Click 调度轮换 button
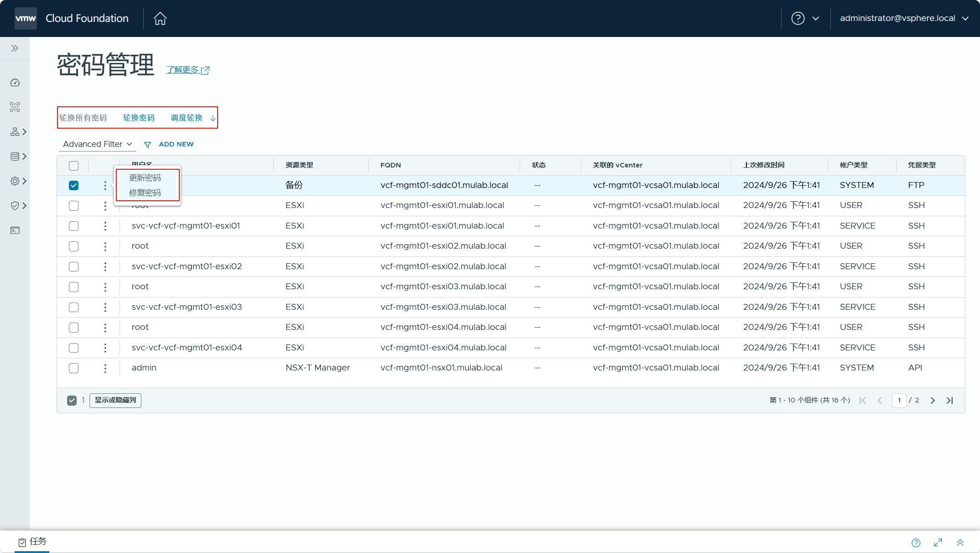This screenshot has height=553, width=980. [187, 118]
